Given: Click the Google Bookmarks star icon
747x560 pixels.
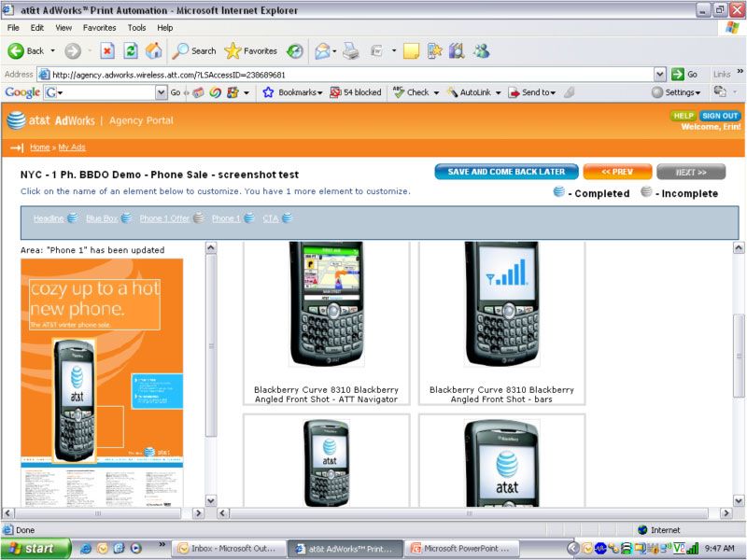Looking at the screenshot, I should point(267,91).
